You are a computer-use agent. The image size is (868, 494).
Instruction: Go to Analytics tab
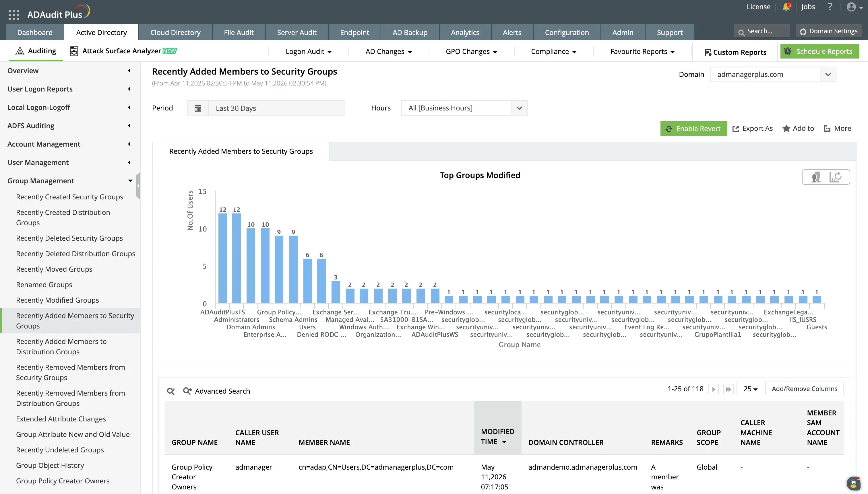tap(465, 32)
